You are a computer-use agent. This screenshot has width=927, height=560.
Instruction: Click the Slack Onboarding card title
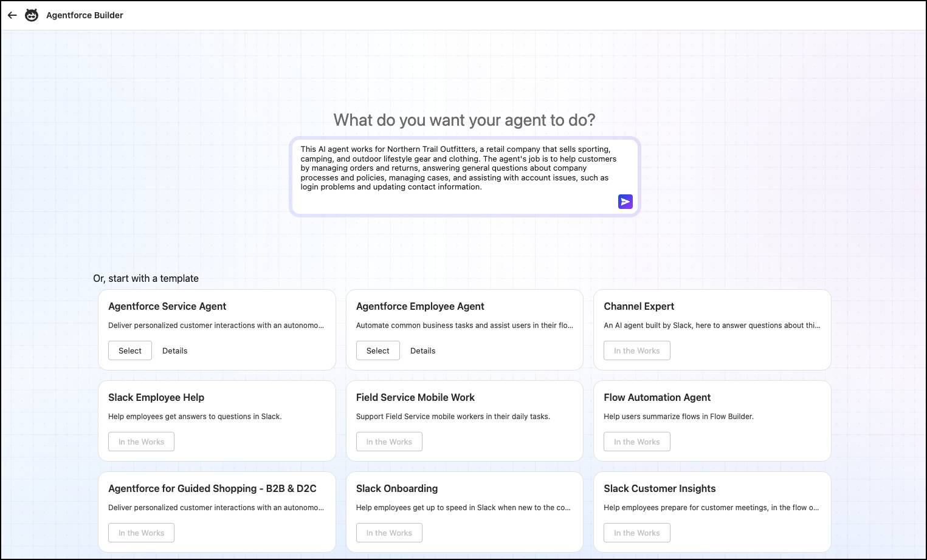click(397, 488)
